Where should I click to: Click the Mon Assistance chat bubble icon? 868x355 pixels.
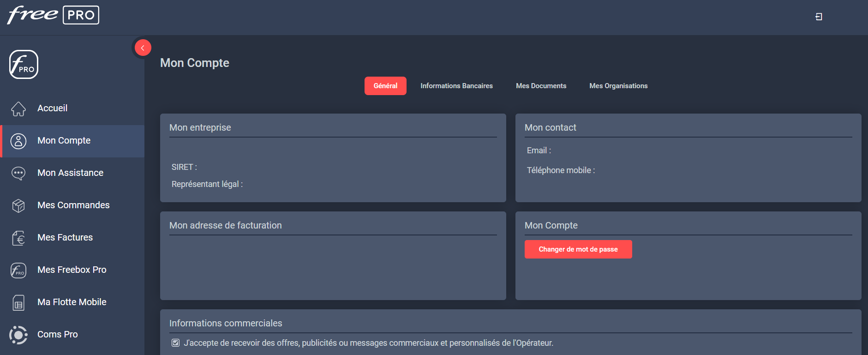point(18,174)
